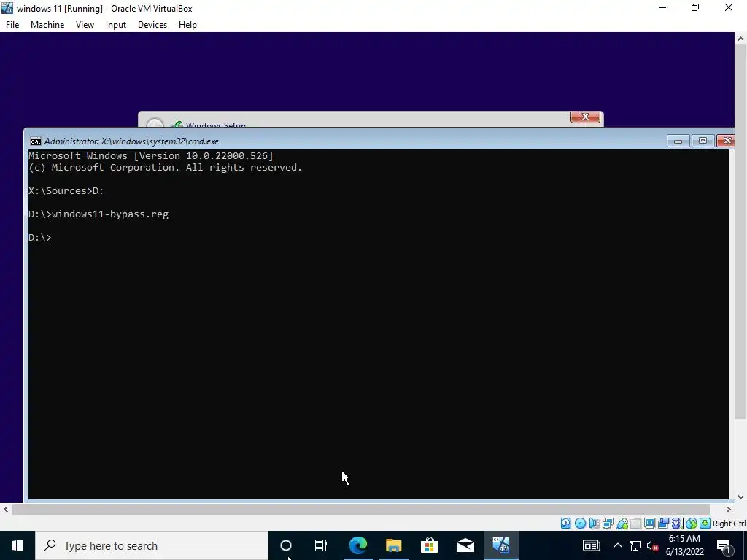Viewport: 747px width, 560px height.
Task: Click the recording indicator icon
Action: pos(663,524)
